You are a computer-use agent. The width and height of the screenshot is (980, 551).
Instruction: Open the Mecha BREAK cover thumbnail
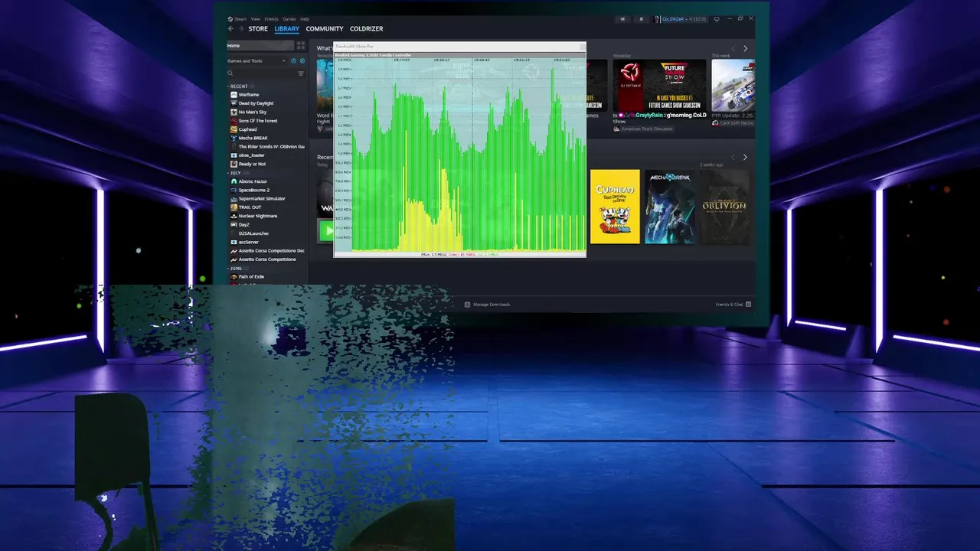(x=670, y=207)
